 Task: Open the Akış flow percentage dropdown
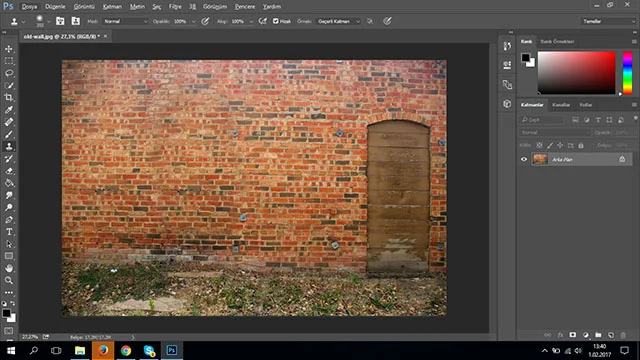coord(251,21)
